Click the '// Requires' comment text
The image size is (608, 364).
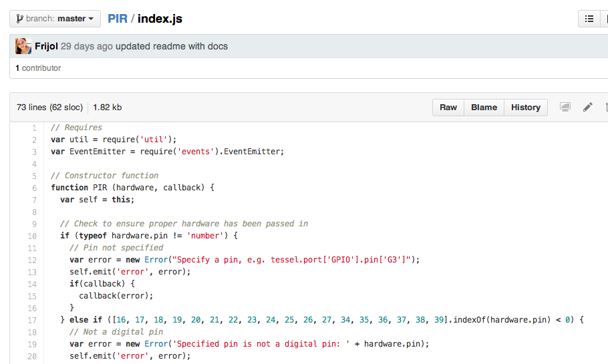point(76,128)
